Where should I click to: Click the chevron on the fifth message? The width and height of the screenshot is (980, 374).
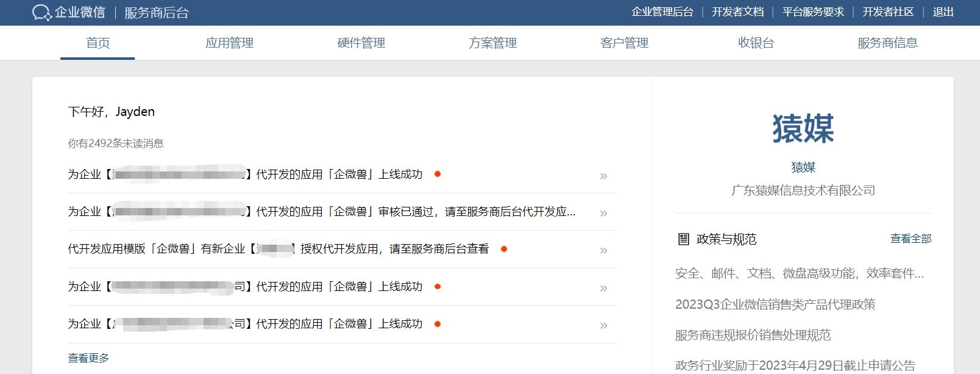click(603, 325)
